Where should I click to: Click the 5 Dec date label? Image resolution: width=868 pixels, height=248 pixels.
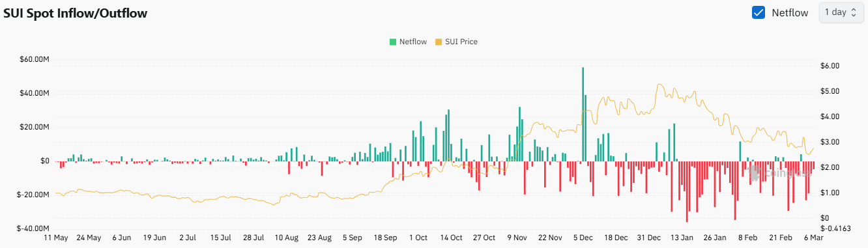584,238
